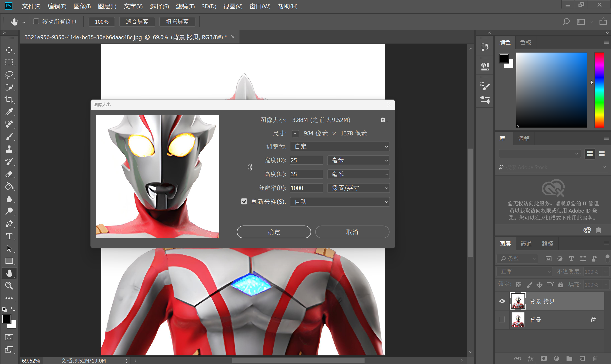Add a layer mask from Layers panel bottom
The image size is (611, 364).
pyautogui.click(x=544, y=358)
